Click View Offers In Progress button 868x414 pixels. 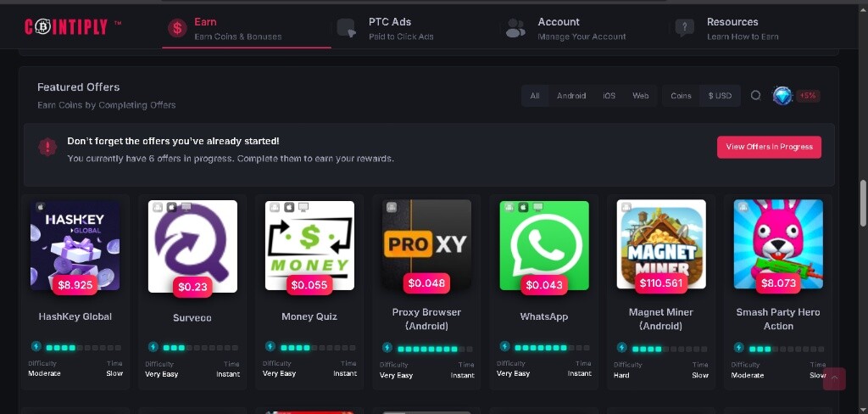click(x=769, y=147)
